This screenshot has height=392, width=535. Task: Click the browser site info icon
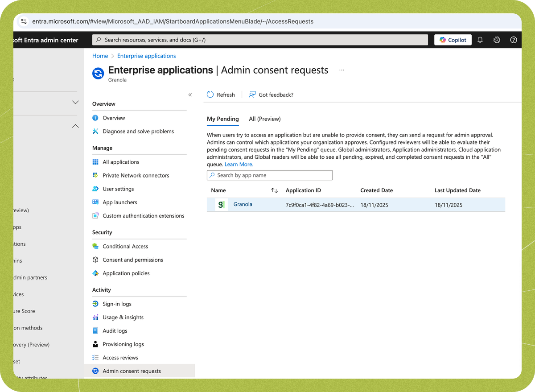[24, 21]
